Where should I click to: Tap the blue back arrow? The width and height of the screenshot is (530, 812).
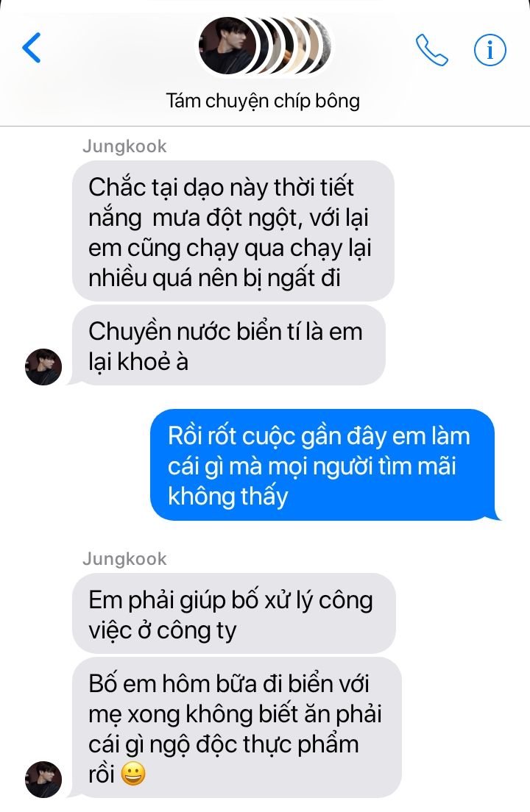pyautogui.click(x=32, y=48)
